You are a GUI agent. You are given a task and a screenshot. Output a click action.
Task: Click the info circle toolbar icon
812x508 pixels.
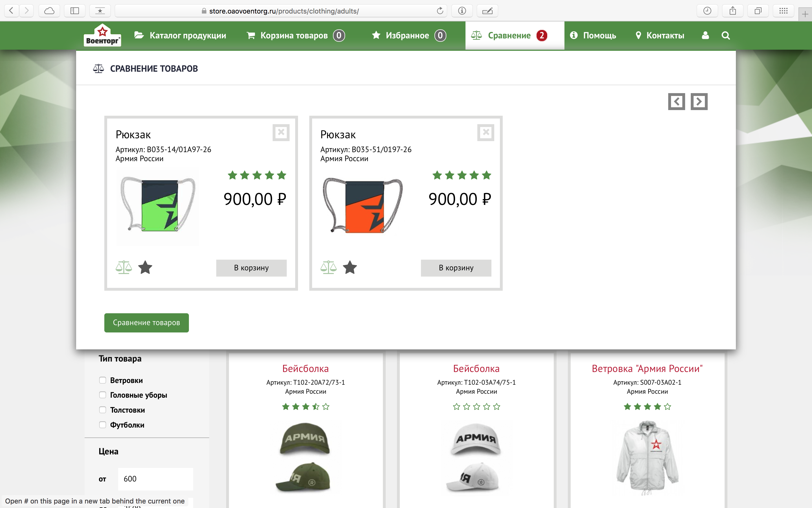[x=462, y=11]
